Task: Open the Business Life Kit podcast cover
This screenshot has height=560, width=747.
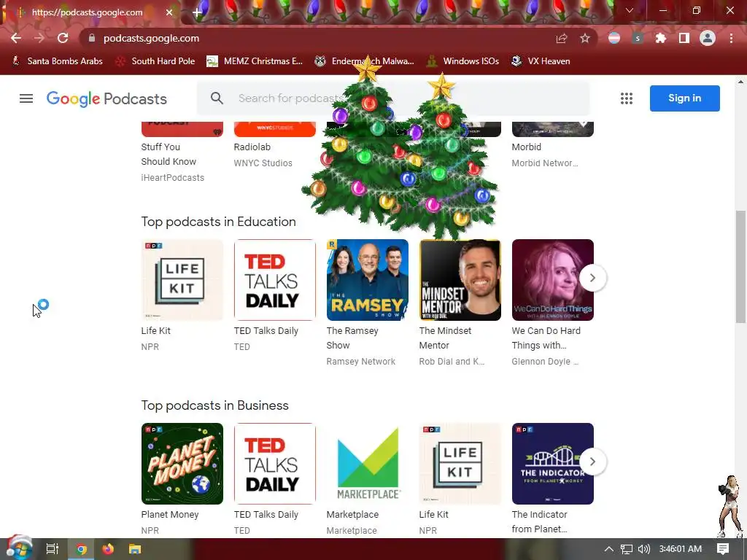Action: (x=460, y=464)
